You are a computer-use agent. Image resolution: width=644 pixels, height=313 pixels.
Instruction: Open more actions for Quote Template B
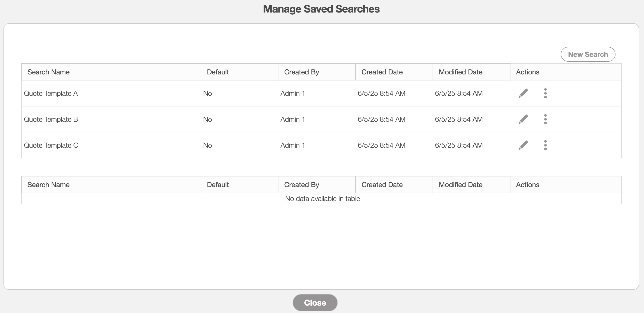pyautogui.click(x=545, y=119)
